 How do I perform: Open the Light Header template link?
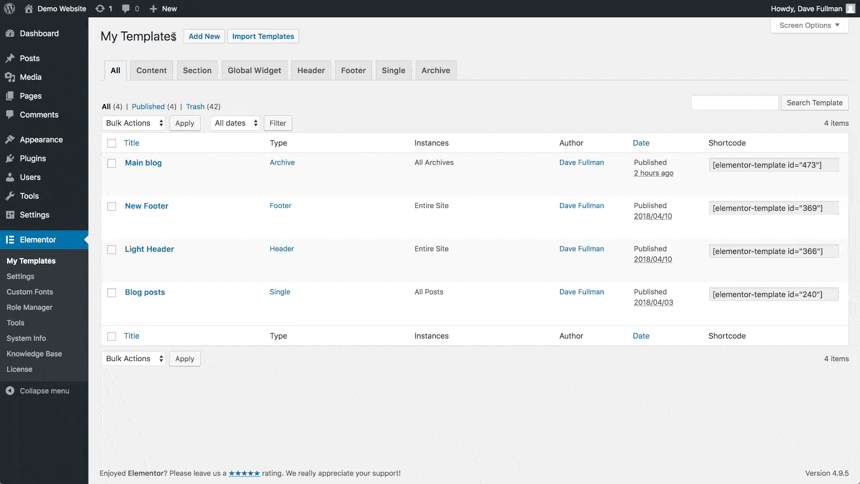pyautogui.click(x=149, y=249)
